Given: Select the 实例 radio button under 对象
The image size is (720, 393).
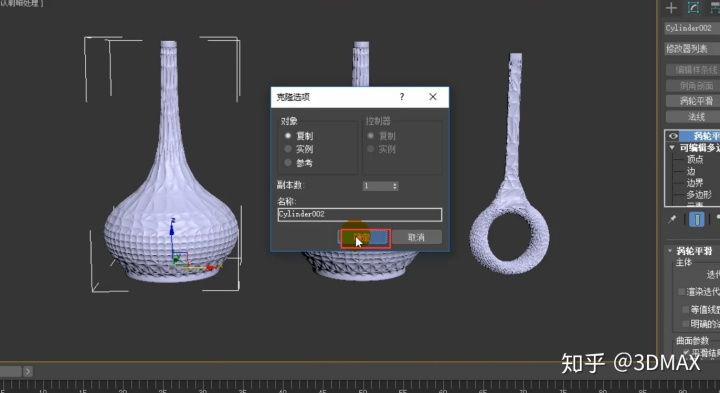Looking at the screenshot, I should point(288,149).
